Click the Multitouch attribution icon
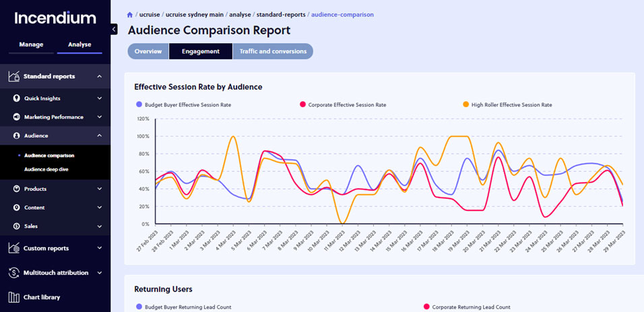The height and width of the screenshot is (312, 644). tap(13, 273)
